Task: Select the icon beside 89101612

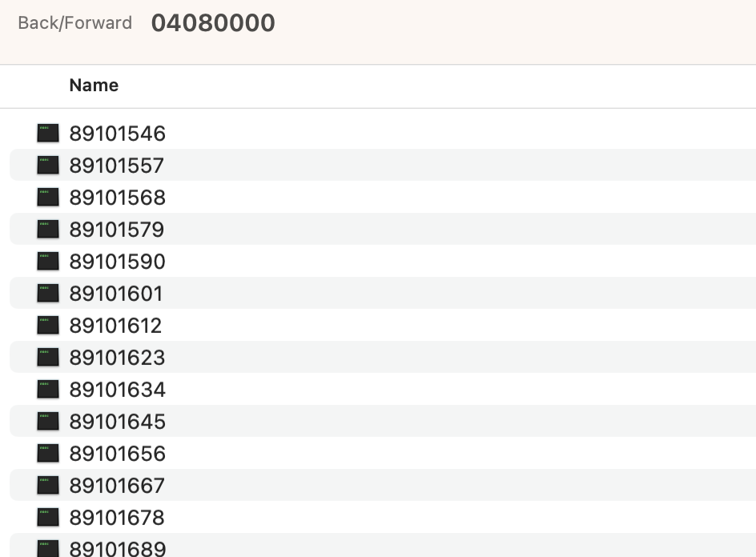Action: pyautogui.click(x=48, y=325)
